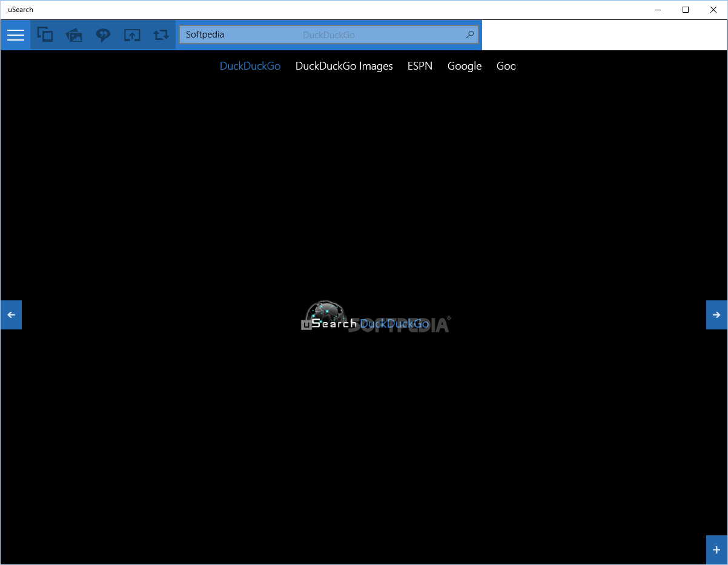The image size is (728, 565).
Task: Switch to the Google tab
Action: tap(465, 66)
